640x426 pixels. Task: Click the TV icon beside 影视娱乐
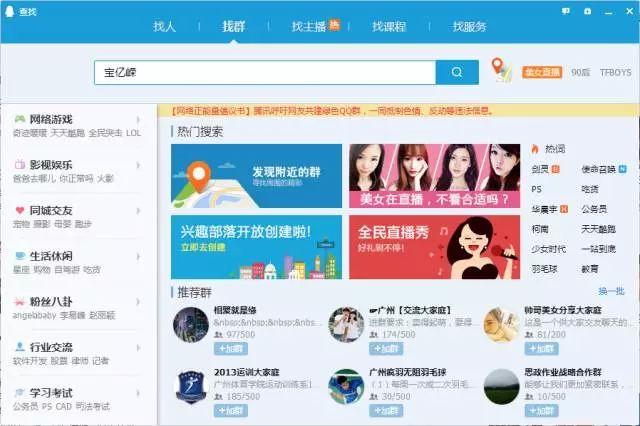pyautogui.click(x=20, y=165)
